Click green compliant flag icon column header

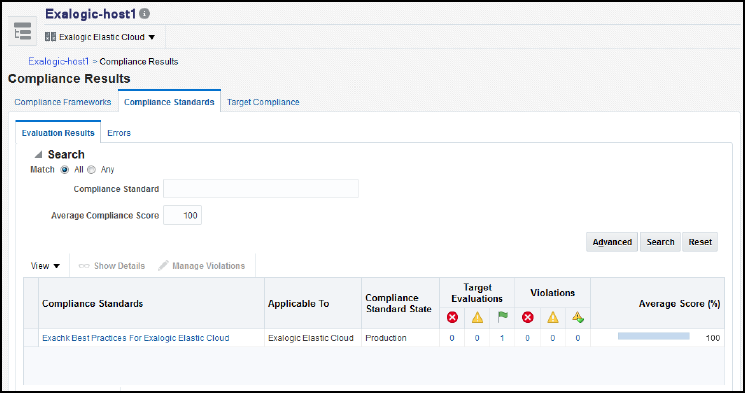click(x=502, y=317)
